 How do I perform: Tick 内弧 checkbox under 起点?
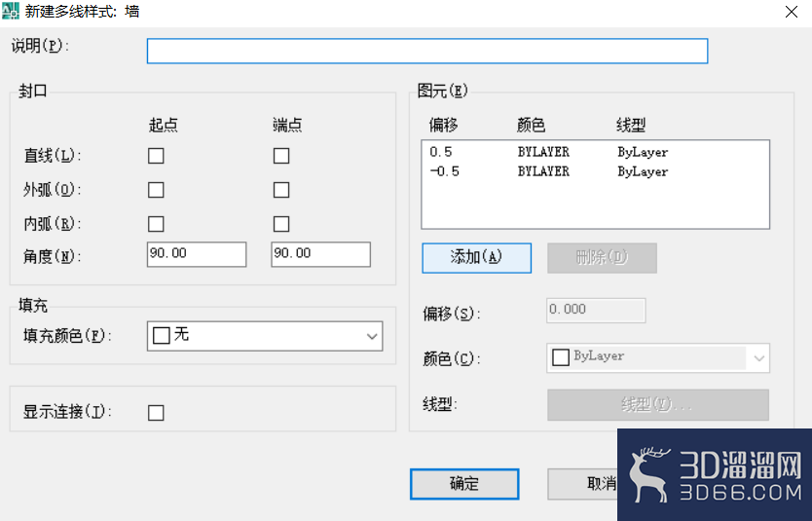point(156,224)
